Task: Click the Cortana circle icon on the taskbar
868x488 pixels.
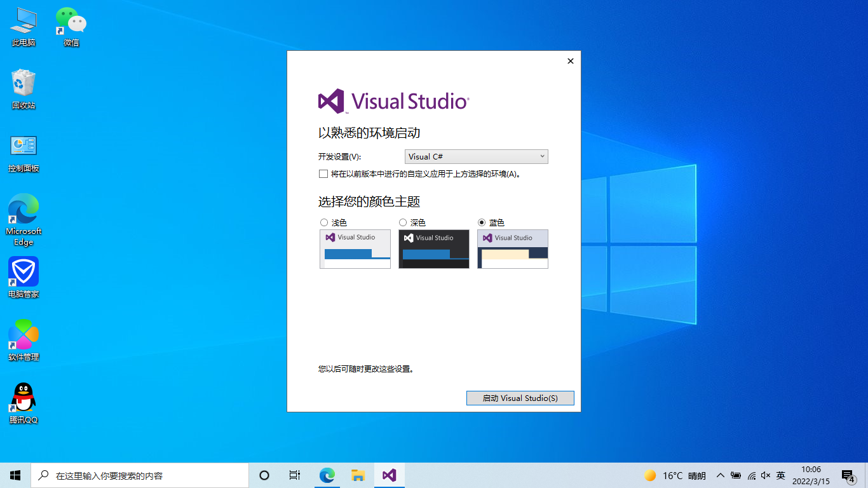Action: coord(264,475)
